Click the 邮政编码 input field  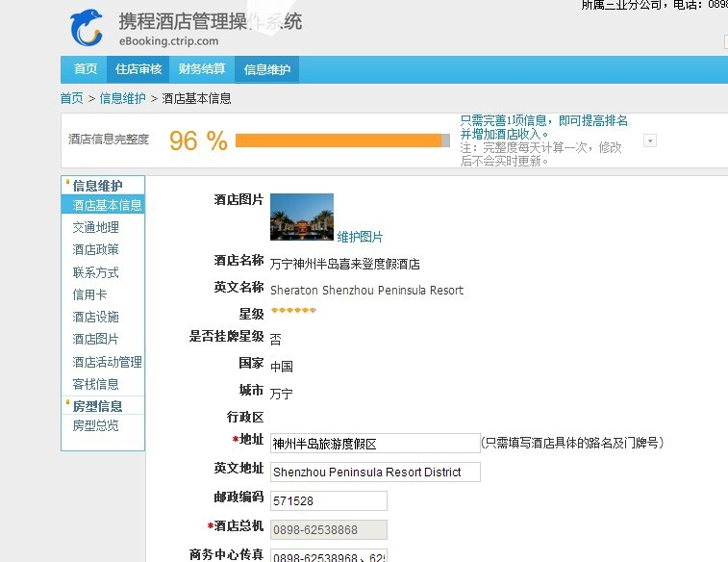(329, 500)
